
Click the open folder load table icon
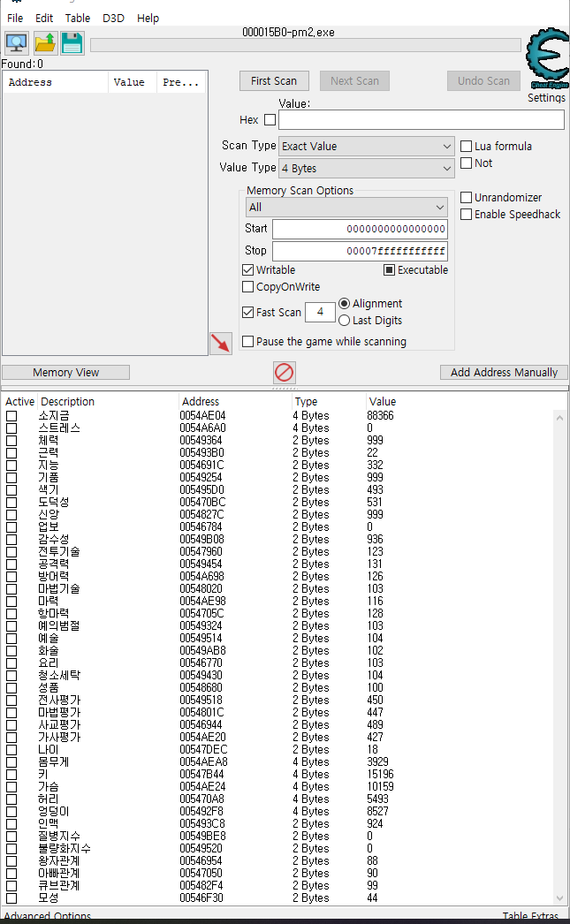point(45,43)
